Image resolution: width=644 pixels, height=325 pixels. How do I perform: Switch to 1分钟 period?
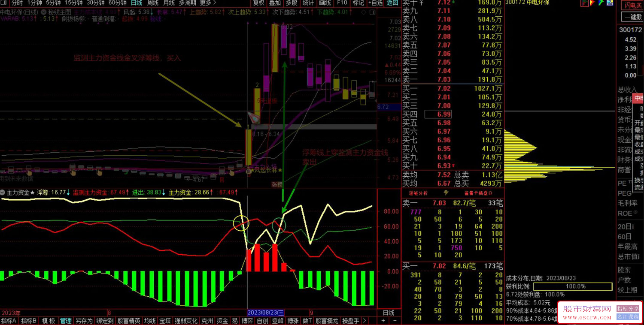click(x=35, y=3)
